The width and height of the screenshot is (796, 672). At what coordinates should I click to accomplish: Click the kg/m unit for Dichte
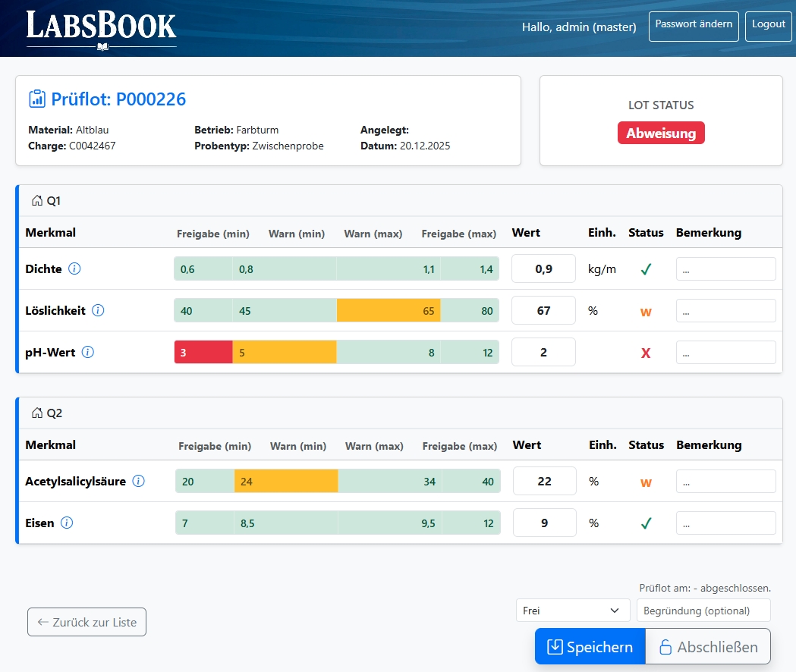pos(602,269)
